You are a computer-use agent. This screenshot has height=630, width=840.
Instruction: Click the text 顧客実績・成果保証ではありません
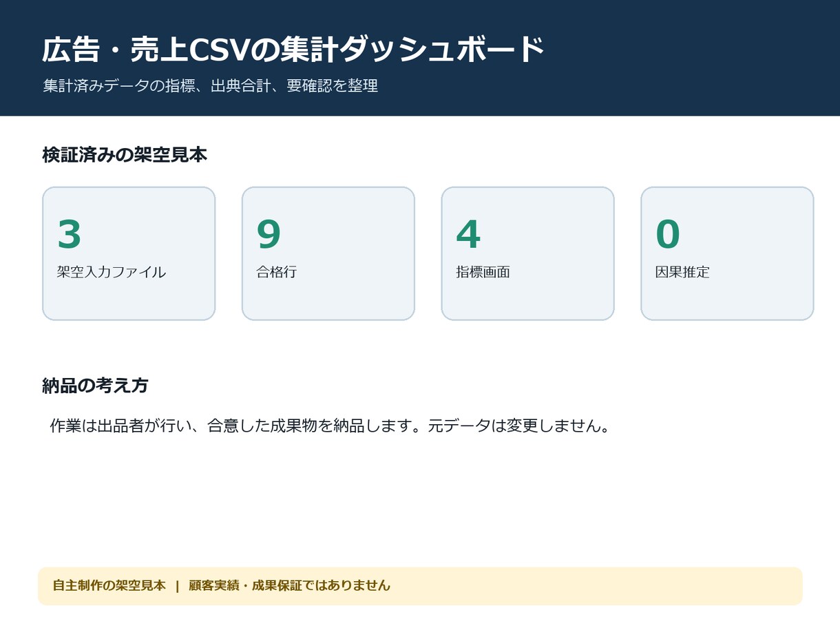pos(290,586)
